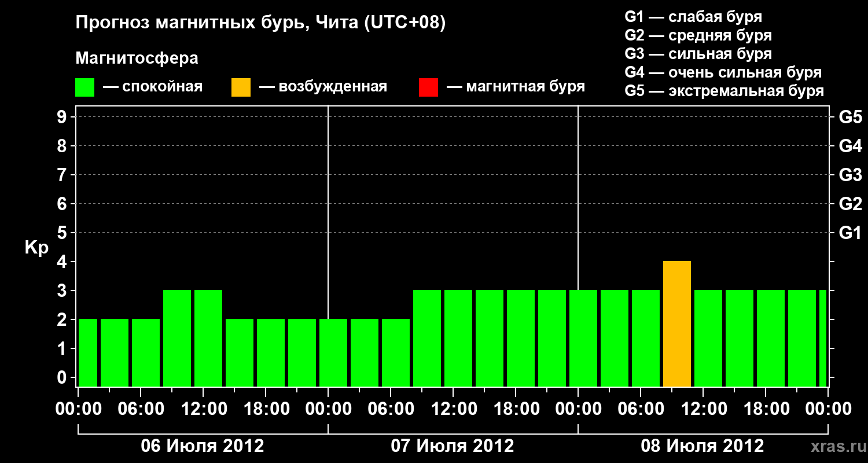868x463 pixels.
Task: Click the 'G4 — очень сильная буря' description
Action: pyautogui.click(x=723, y=72)
